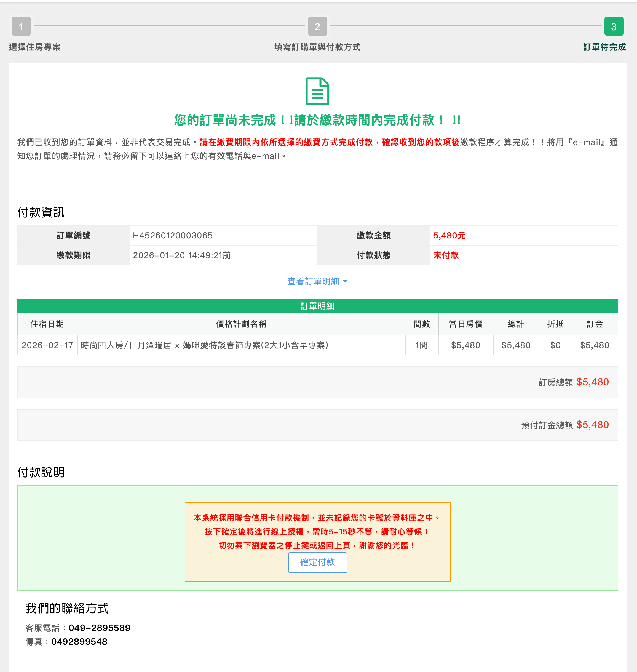Image resolution: width=637 pixels, height=672 pixels.
Task: Click 訂單待完成 step label
Action: (x=604, y=47)
